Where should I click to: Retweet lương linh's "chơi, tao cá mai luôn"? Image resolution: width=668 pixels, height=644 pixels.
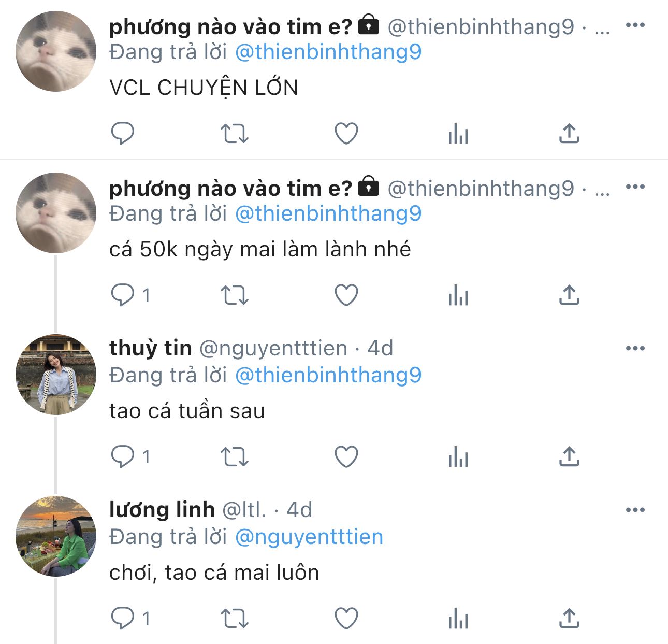(235, 619)
